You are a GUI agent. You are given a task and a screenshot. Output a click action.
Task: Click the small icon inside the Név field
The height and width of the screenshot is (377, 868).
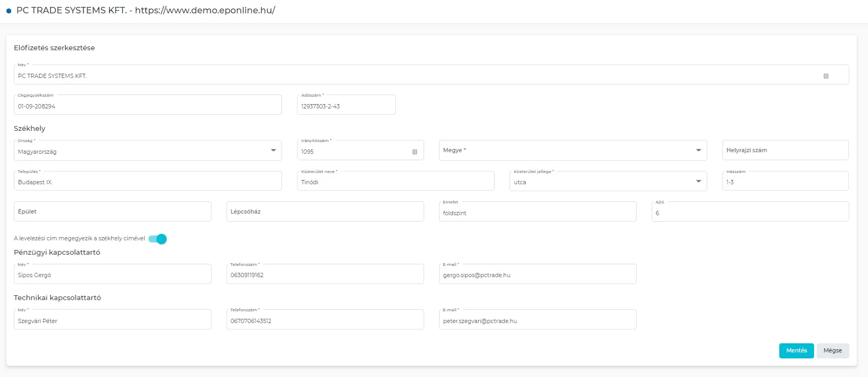click(x=826, y=76)
